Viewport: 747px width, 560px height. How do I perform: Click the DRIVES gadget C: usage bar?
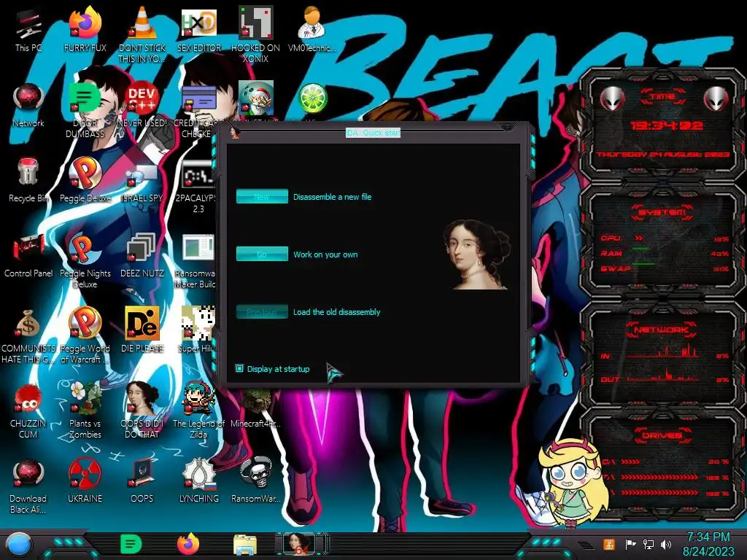[665, 462]
